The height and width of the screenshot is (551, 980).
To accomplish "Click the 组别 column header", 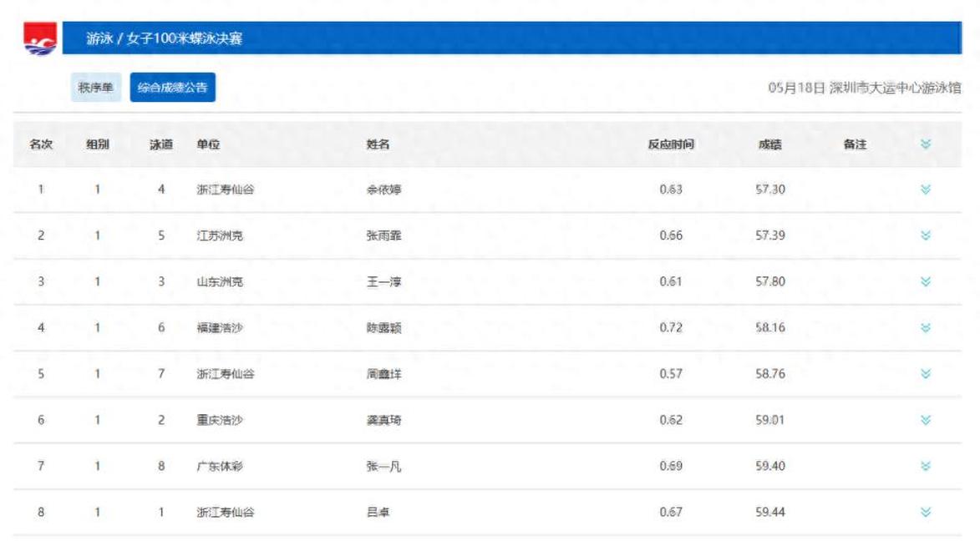I will pos(98,144).
